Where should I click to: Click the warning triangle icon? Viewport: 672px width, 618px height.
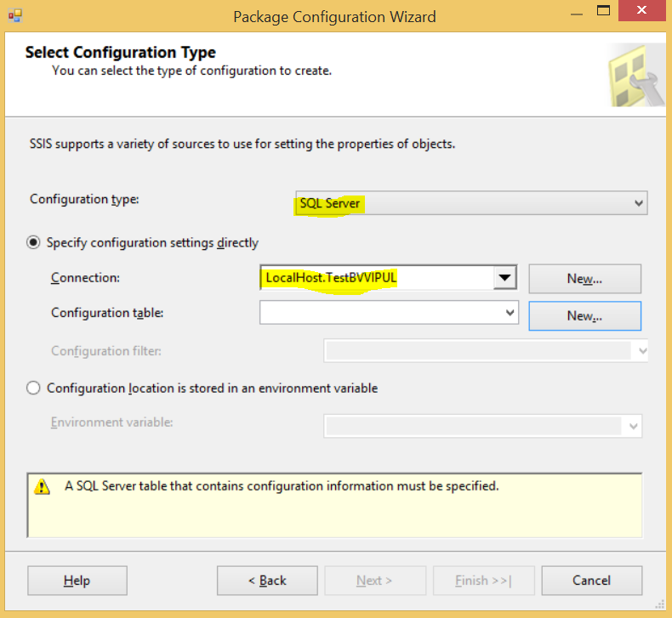click(42, 486)
